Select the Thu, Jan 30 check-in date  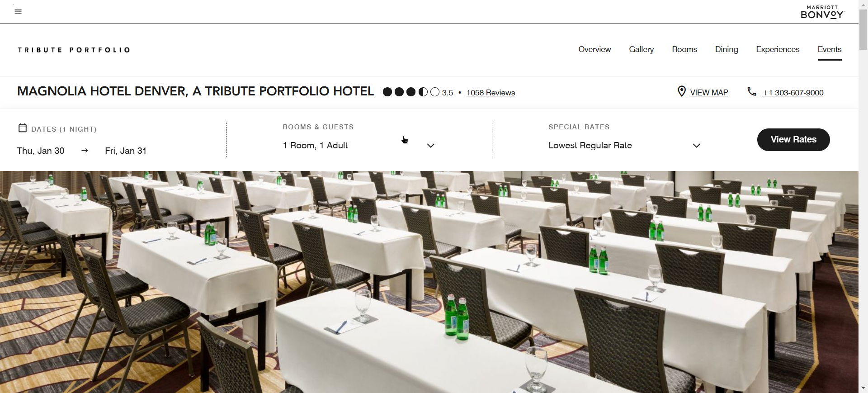click(x=41, y=151)
